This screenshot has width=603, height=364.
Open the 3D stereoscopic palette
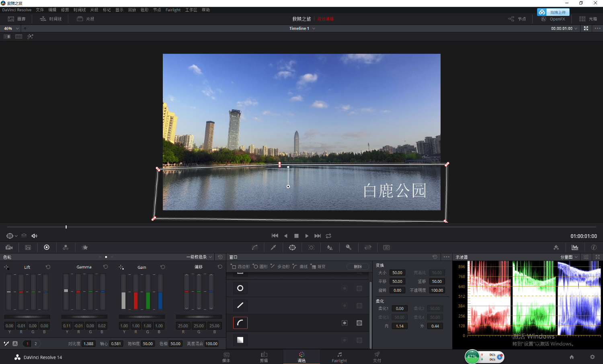[386, 247]
